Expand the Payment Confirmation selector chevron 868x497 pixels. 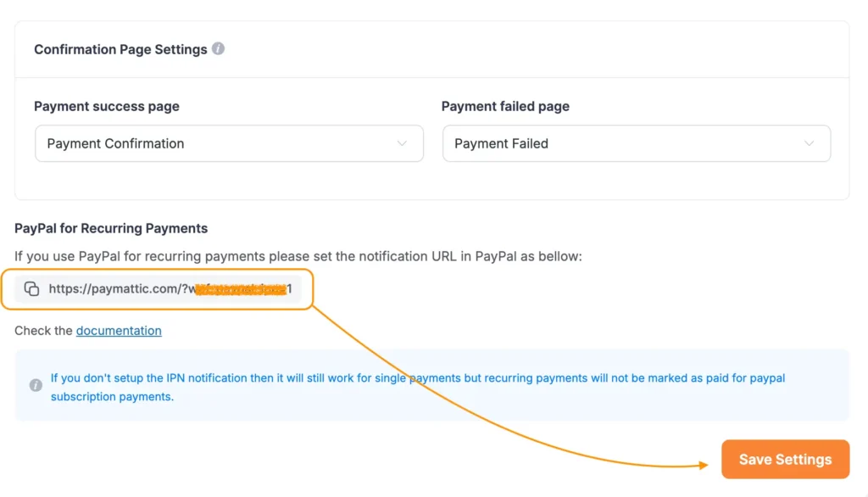[402, 143]
